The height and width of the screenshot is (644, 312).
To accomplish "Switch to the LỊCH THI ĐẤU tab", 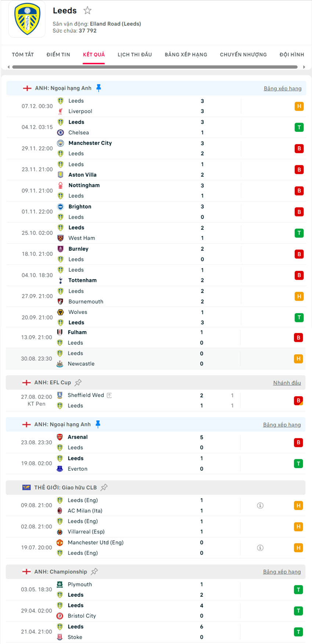I will click(x=135, y=55).
